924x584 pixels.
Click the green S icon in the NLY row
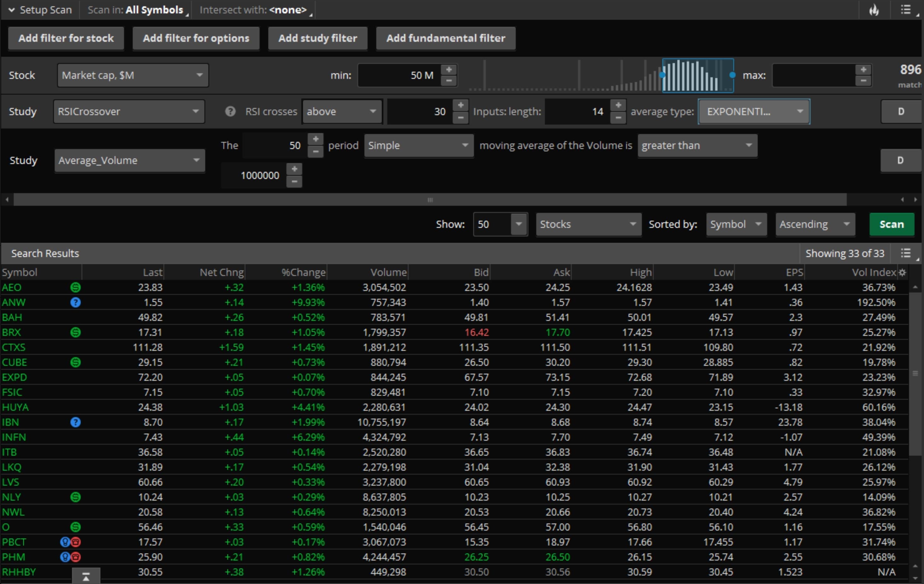coord(76,497)
